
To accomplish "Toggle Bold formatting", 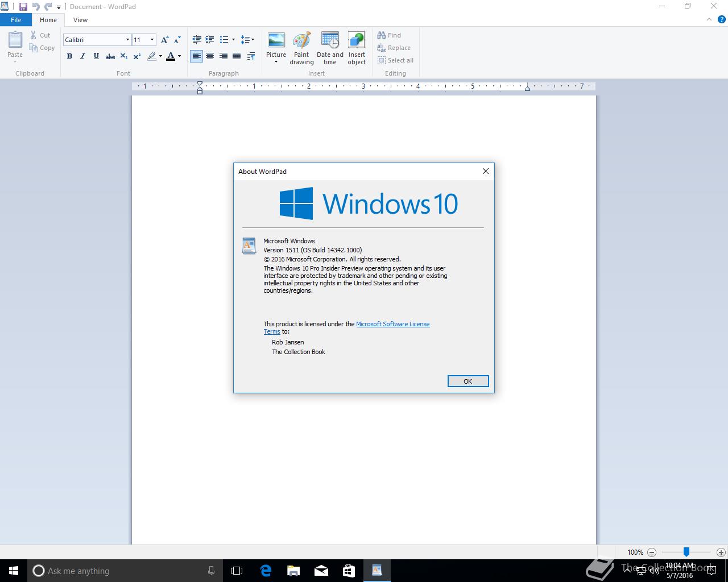I will point(69,56).
